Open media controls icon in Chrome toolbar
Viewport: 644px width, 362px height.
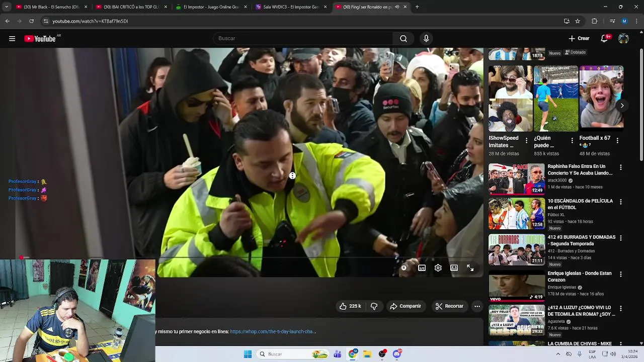[x=612, y=21]
